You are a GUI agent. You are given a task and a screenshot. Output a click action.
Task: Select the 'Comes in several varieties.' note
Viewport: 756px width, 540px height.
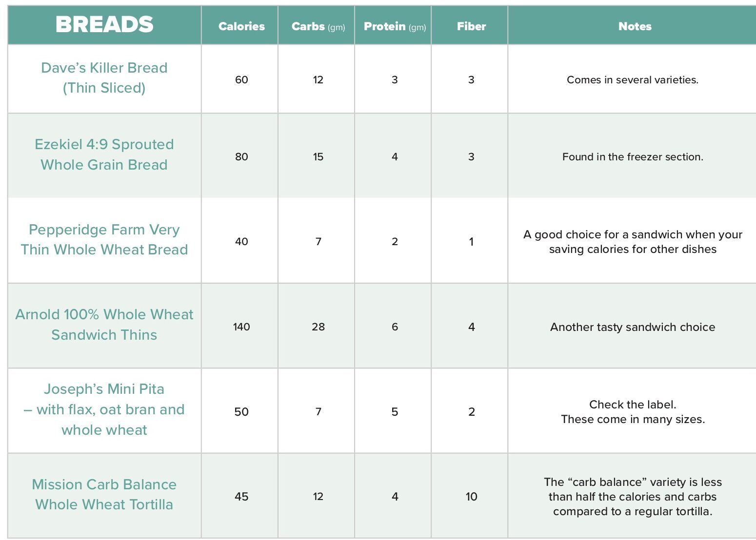[x=633, y=80]
